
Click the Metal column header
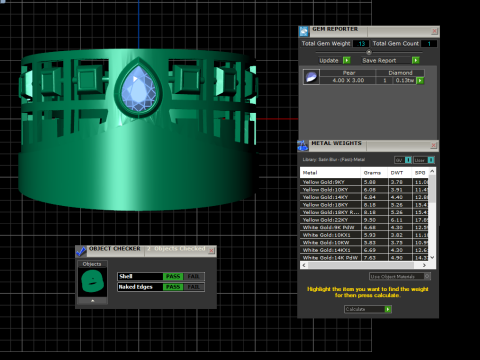(330, 173)
